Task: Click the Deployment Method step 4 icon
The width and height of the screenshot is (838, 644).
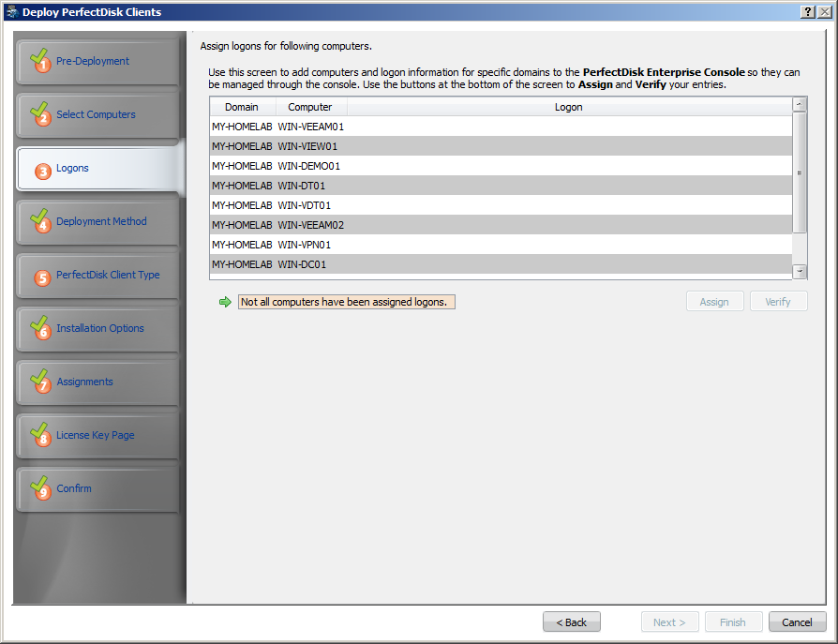Action: coord(40,221)
